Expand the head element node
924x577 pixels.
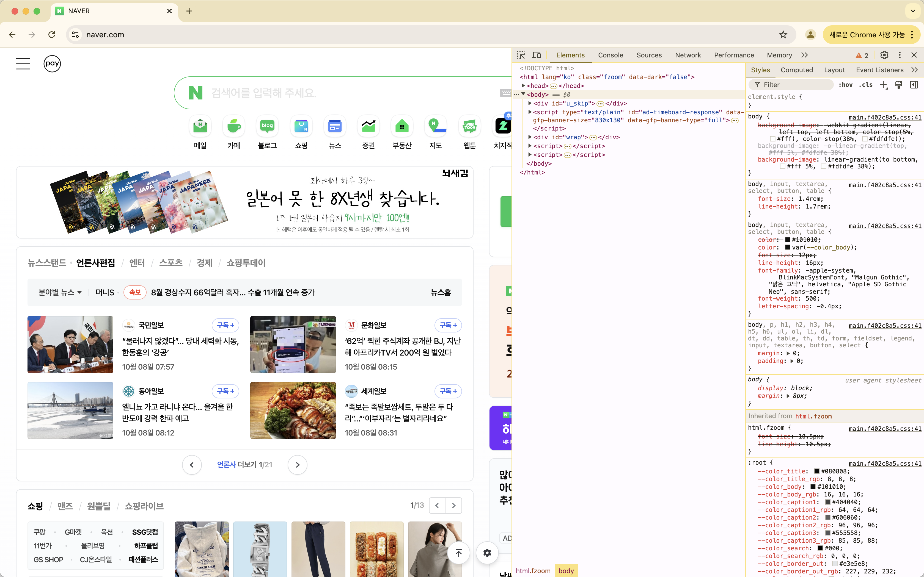524,86
